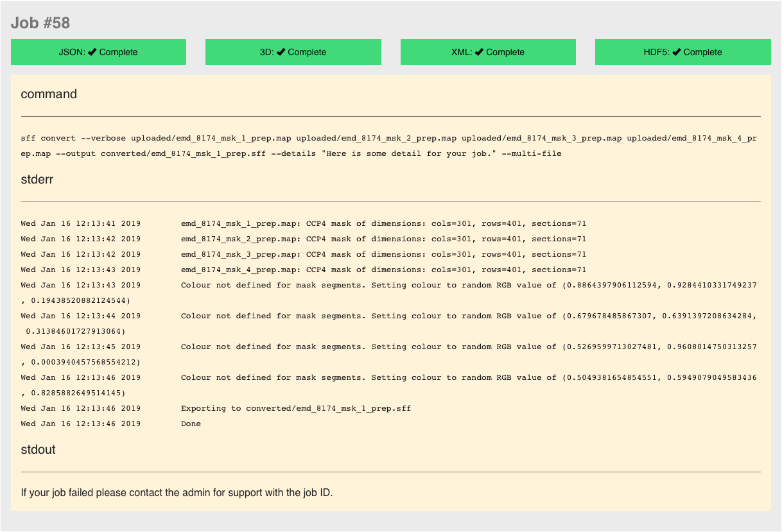This screenshot has height=532, width=782.
Task: Open the 3D Complete output
Action: pyautogui.click(x=293, y=52)
